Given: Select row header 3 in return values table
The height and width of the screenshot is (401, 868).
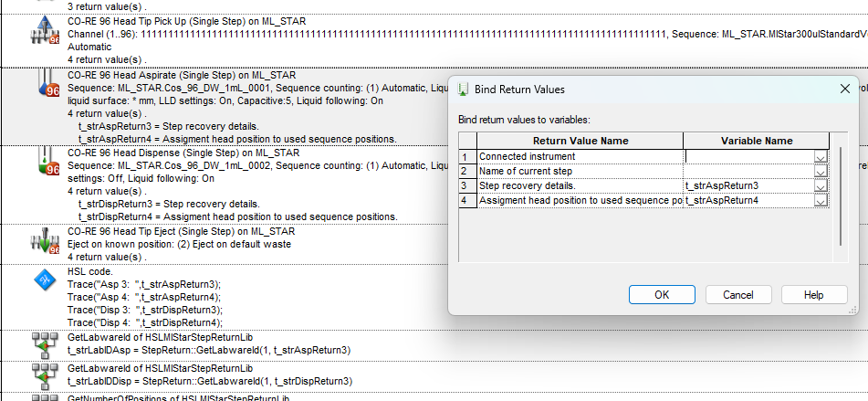Looking at the screenshot, I should [467, 186].
